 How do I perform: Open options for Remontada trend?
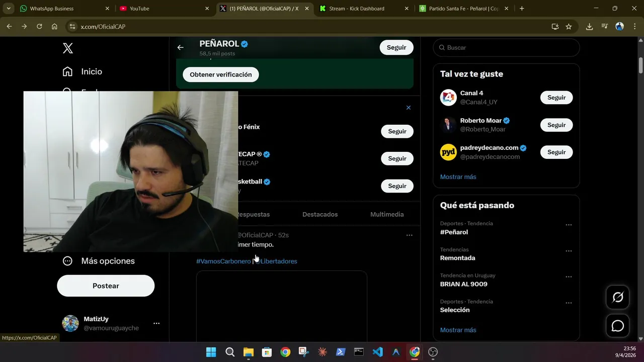point(569,251)
